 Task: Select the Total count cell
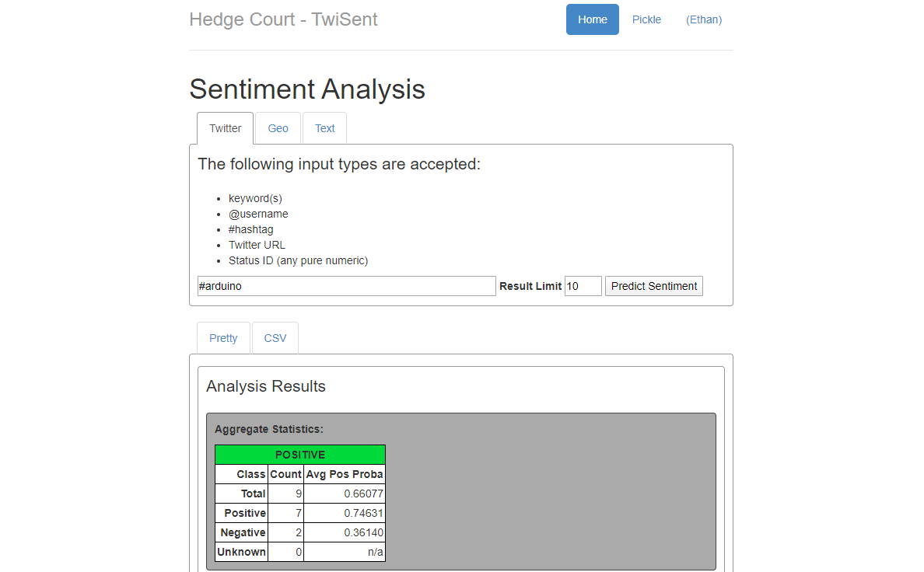click(x=285, y=494)
